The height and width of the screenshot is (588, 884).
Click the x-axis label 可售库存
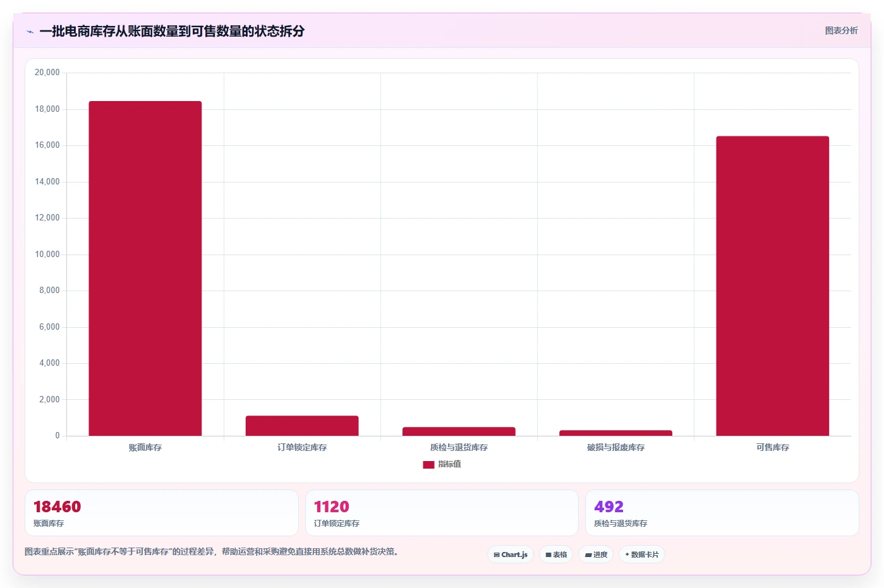(x=772, y=447)
